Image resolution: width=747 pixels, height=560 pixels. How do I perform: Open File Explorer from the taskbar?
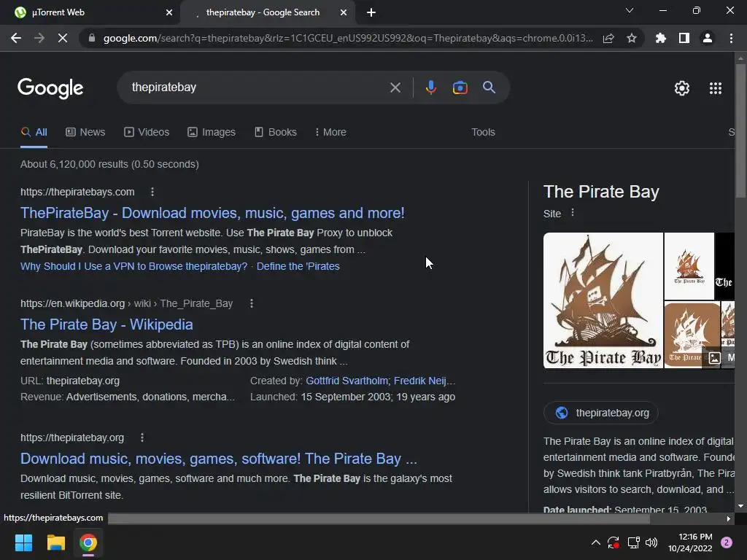(55, 542)
